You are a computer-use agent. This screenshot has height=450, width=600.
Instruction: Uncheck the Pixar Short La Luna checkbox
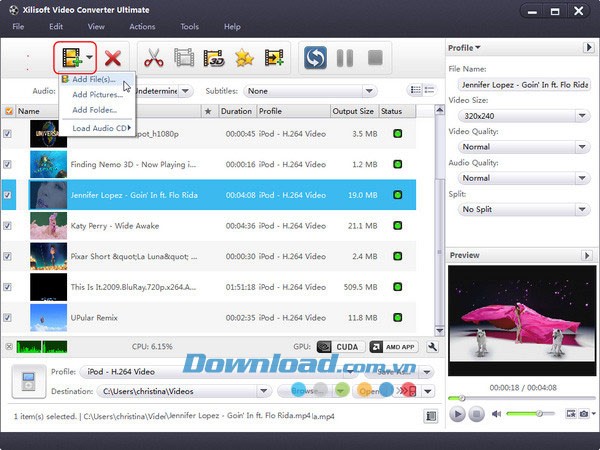click(7, 256)
